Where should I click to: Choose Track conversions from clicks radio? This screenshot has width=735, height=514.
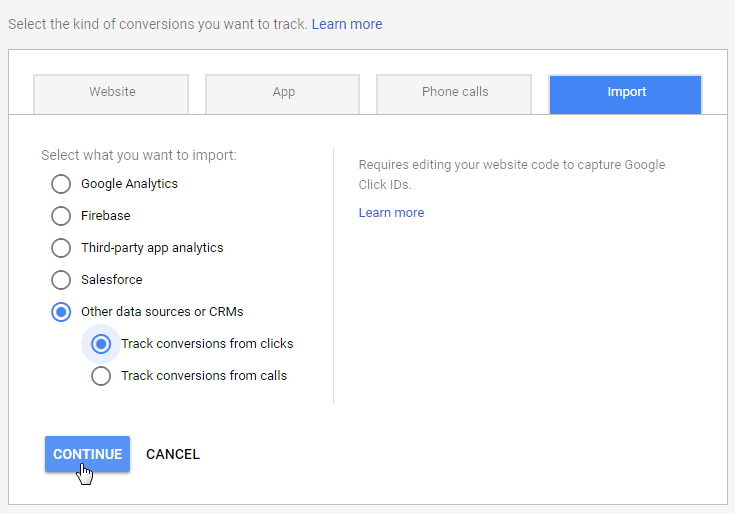101,344
